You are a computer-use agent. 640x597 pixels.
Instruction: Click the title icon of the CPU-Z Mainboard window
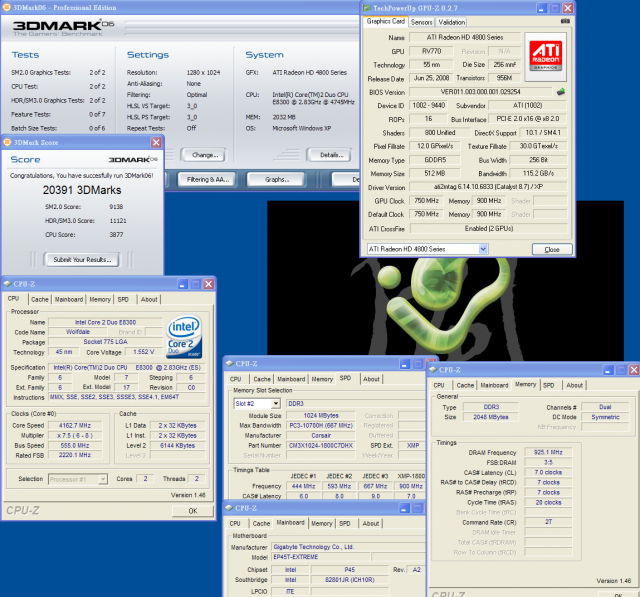pyautogui.click(x=229, y=508)
